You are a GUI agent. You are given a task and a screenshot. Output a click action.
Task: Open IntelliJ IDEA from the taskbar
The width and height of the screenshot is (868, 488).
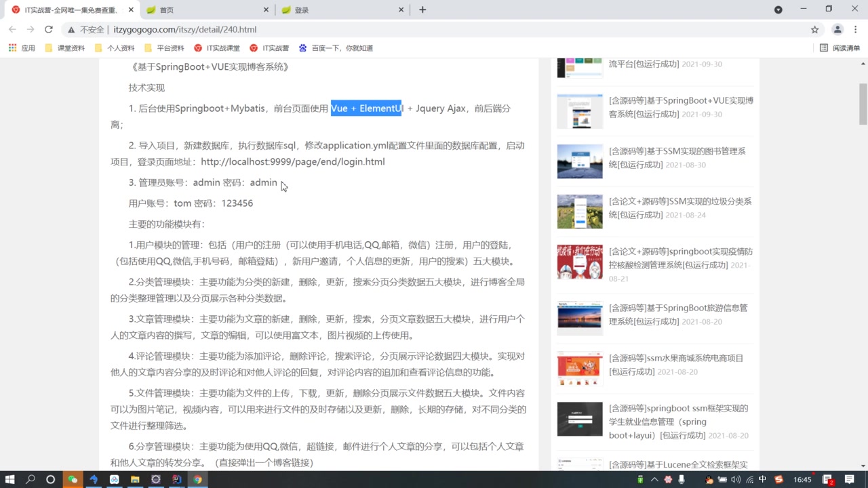pyautogui.click(x=176, y=479)
